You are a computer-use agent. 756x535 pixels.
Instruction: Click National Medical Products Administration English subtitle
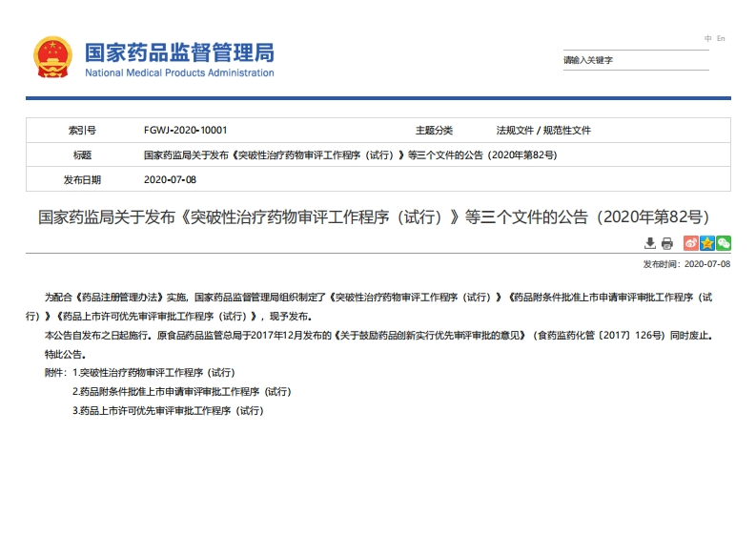[179, 72]
